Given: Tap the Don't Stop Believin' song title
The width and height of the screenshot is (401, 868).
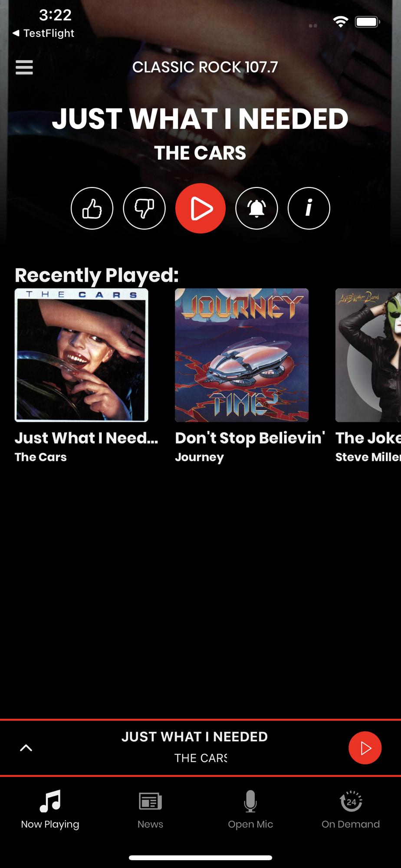Looking at the screenshot, I should click(250, 438).
